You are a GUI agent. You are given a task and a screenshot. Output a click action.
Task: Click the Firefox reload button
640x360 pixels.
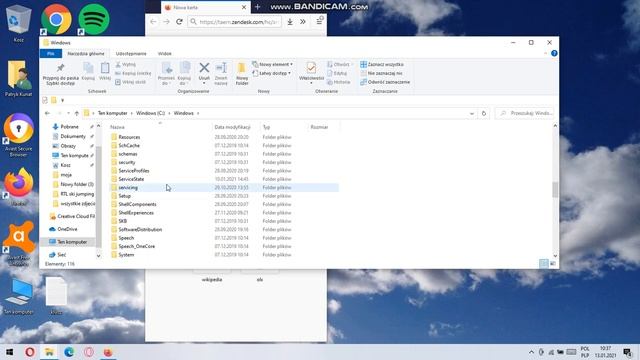click(x=179, y=22)
